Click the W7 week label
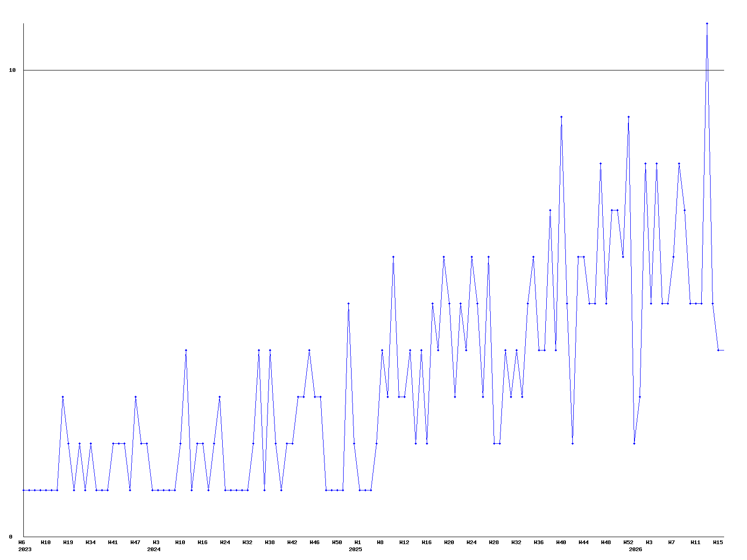Viewport: 747px width, 560px height. tap(671, 542)
